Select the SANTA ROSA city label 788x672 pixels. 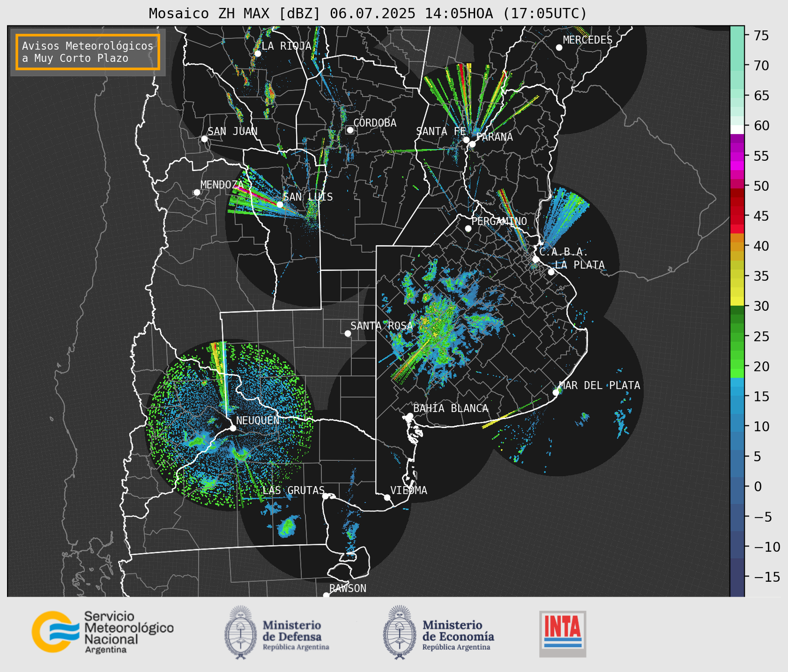point(382,326)
